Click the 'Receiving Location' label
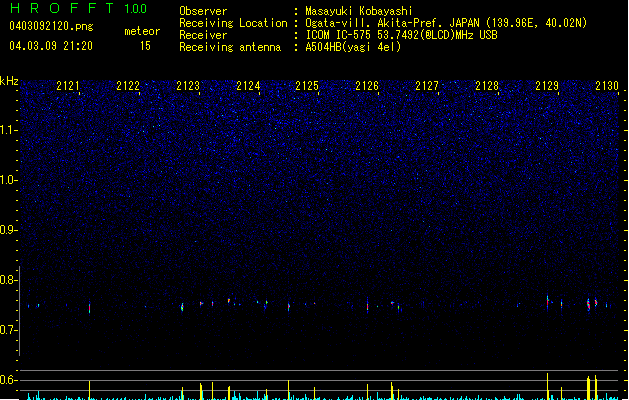This screenshot has height=400, width=629. (233, 23)
